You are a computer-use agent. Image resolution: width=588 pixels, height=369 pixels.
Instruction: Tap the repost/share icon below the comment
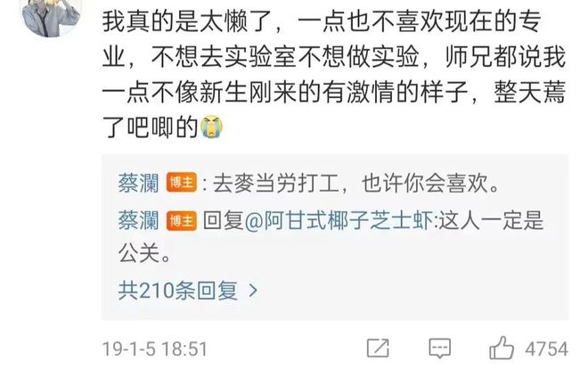click(378, 348)
